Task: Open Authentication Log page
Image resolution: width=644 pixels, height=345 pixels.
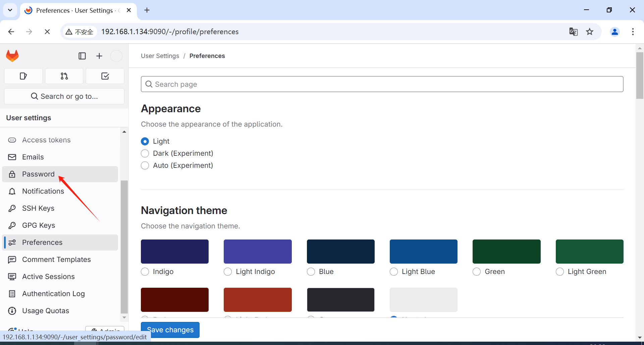Action: click(x=60, y=294)
